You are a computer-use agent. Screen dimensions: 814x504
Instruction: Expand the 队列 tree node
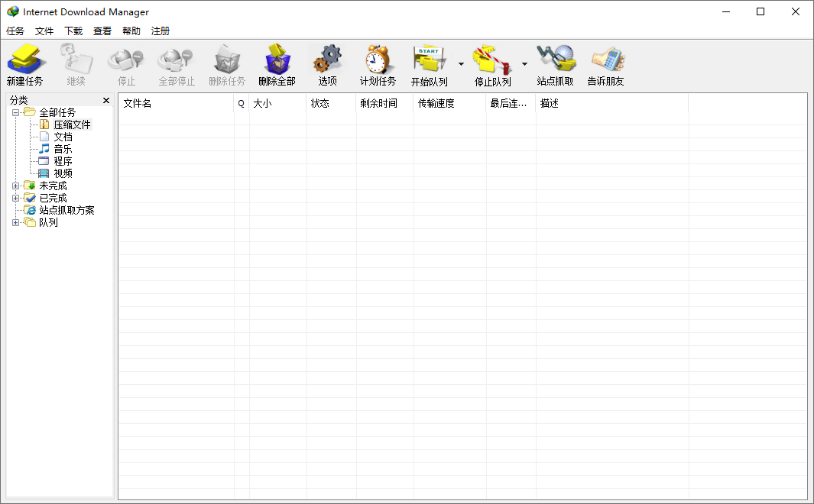pos(15,222)
